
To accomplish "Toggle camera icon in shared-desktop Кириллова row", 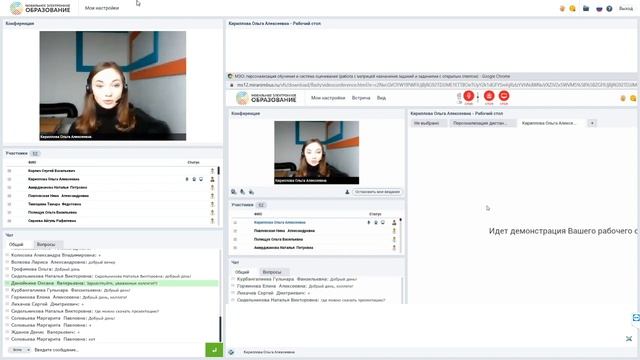I will [x=376, y=222].
